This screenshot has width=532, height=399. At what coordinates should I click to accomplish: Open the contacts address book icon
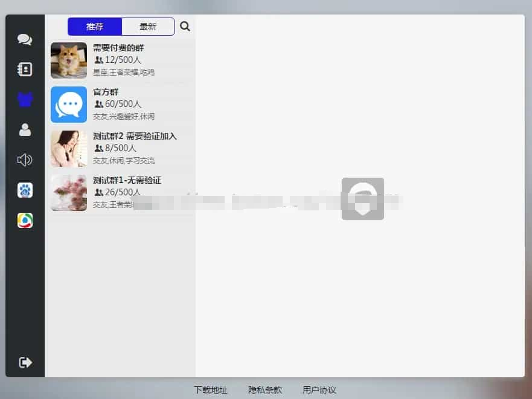(x=25, y=70)
